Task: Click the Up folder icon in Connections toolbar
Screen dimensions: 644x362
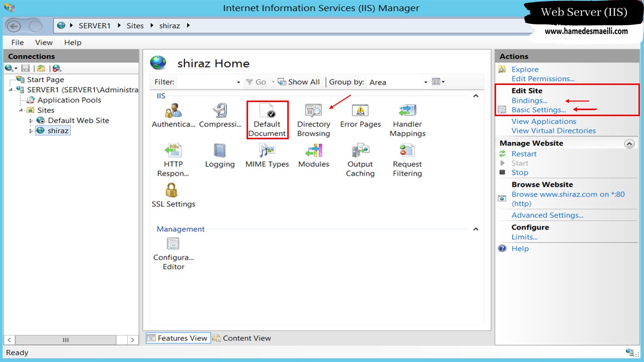Action: [41, 68]
